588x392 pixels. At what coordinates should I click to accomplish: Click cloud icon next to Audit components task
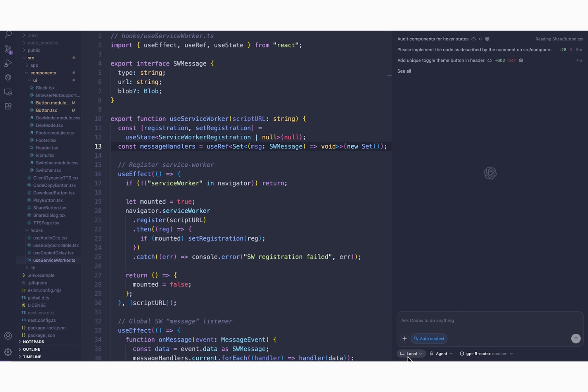tap(474, 39)
